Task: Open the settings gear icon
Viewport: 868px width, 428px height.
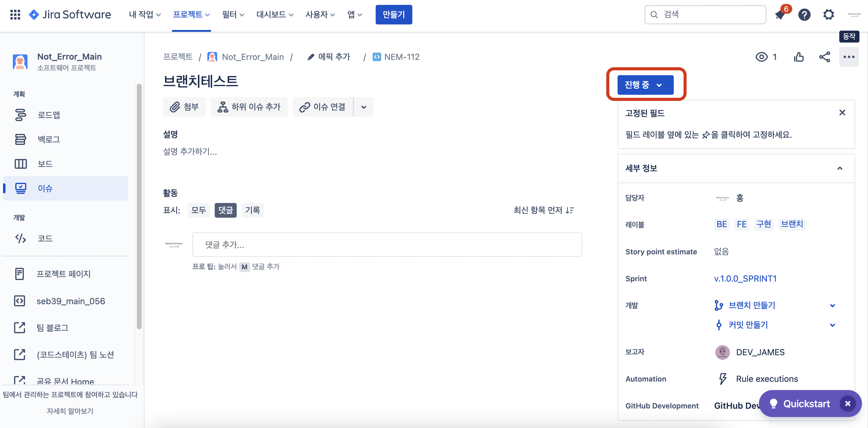Action: [x=828, y=14]
